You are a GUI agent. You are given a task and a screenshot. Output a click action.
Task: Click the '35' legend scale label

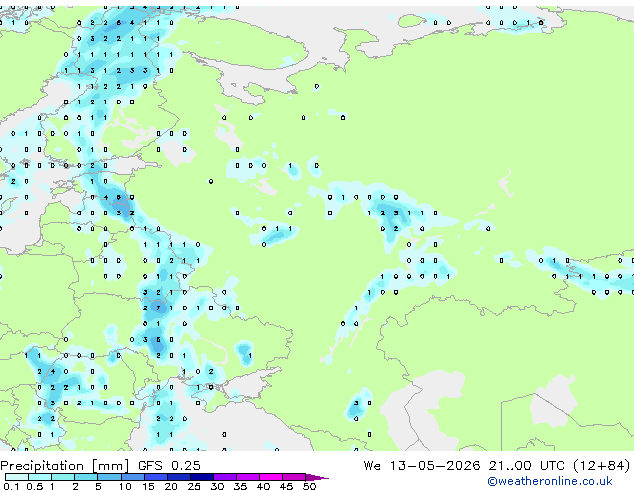(240, 486)
